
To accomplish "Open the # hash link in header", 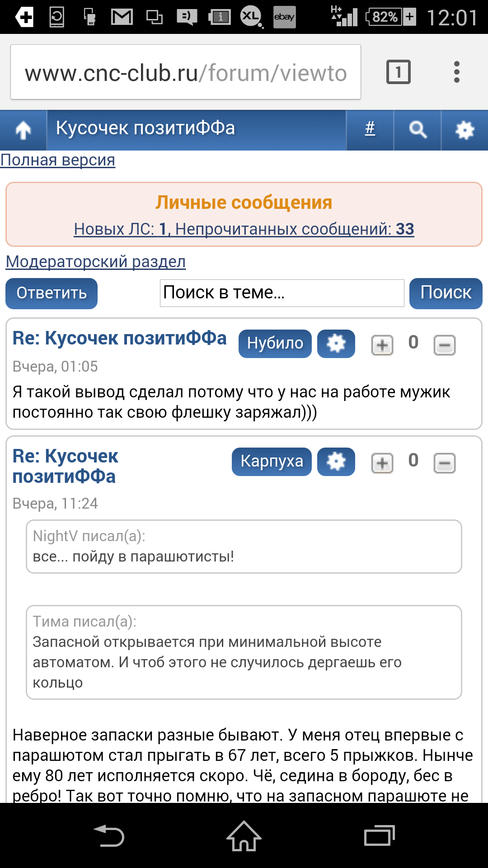I will pyautogui.click(x=370, y=129).
